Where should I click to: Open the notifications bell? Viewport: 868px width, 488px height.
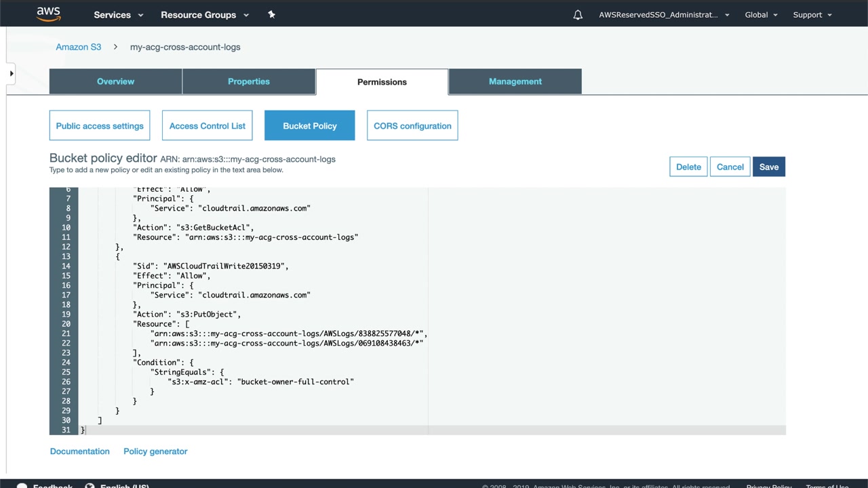click(578, 15)
